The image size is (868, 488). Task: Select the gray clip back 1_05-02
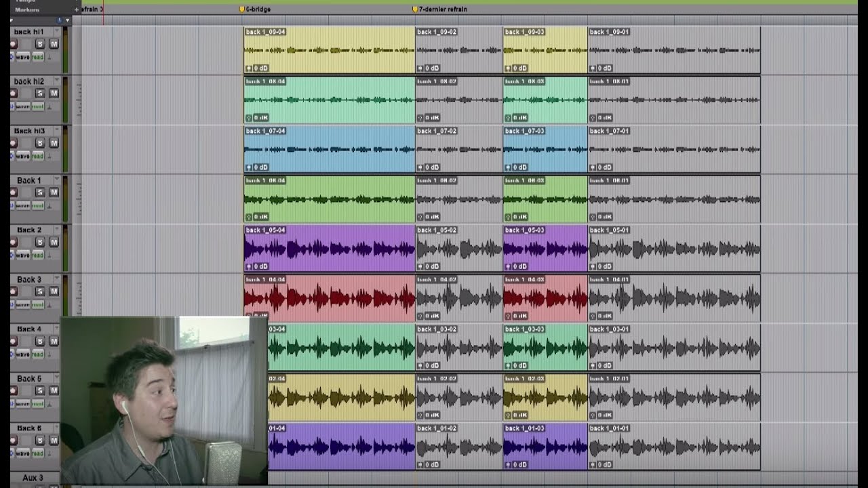tap(459, 249)
